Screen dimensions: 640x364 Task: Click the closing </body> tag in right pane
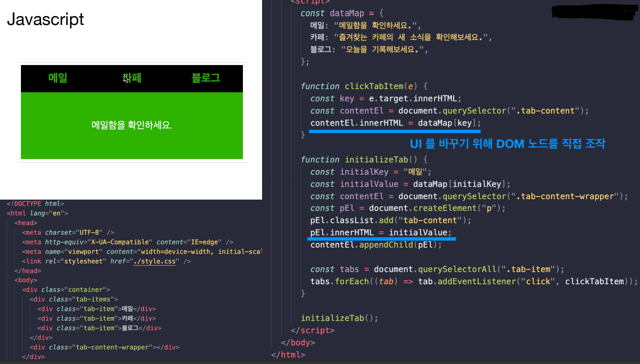[x=298, y=343]
